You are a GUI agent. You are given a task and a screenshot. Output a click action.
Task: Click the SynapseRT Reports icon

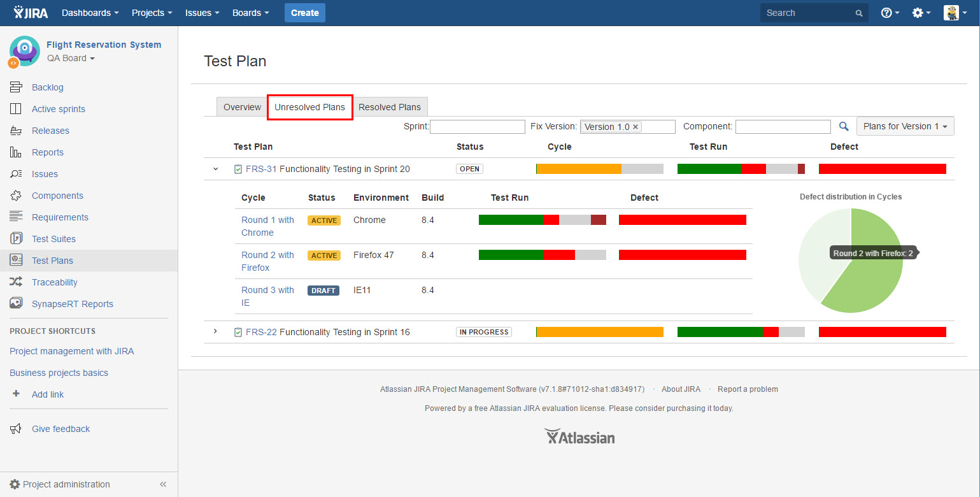click(16, 304)
